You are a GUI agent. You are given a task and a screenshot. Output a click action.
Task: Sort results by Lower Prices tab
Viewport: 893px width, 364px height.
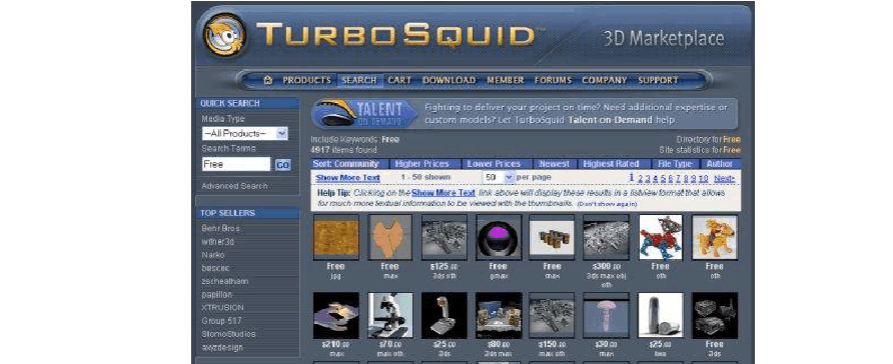tap(494, 163)
